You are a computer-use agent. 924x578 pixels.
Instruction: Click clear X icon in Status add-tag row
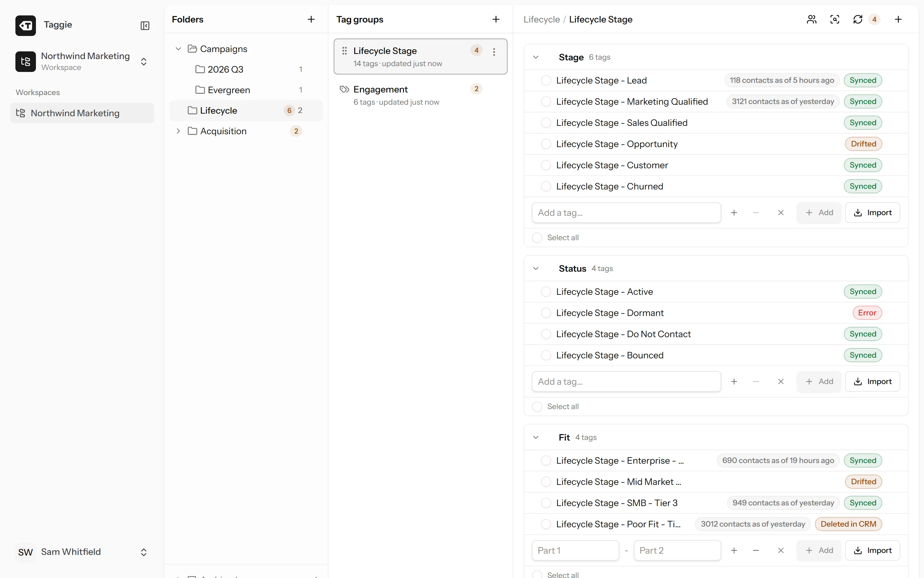[781, 381]
